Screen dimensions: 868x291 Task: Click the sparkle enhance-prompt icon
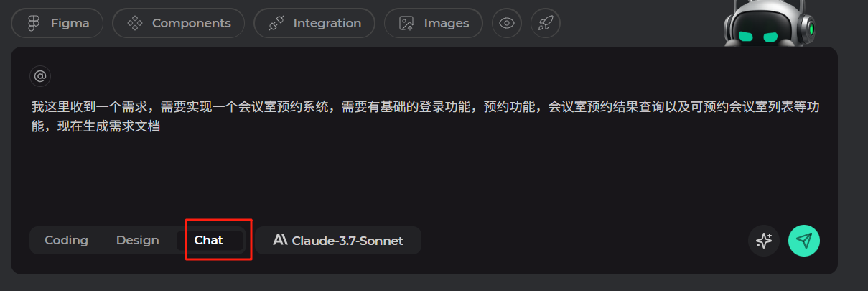point(764,241)
